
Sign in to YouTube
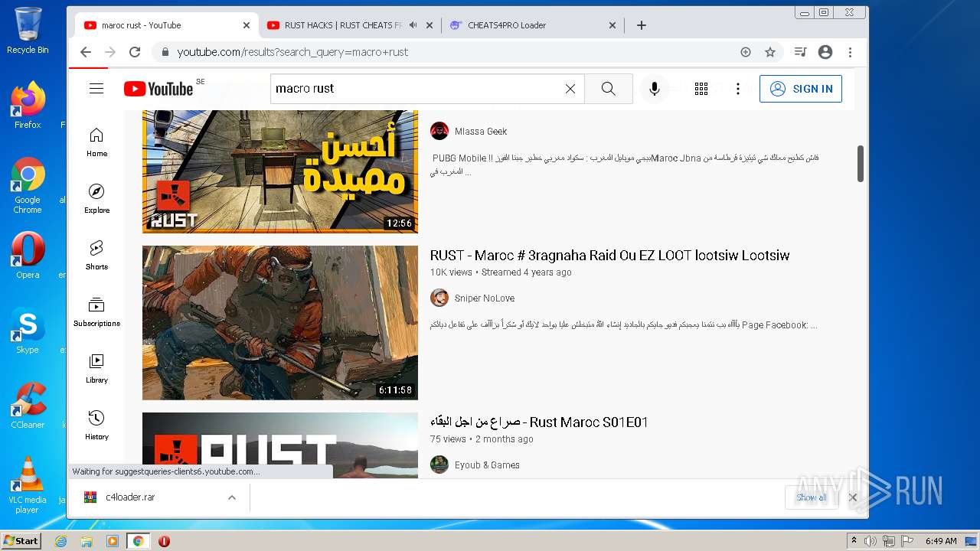(x=801, y=89)
